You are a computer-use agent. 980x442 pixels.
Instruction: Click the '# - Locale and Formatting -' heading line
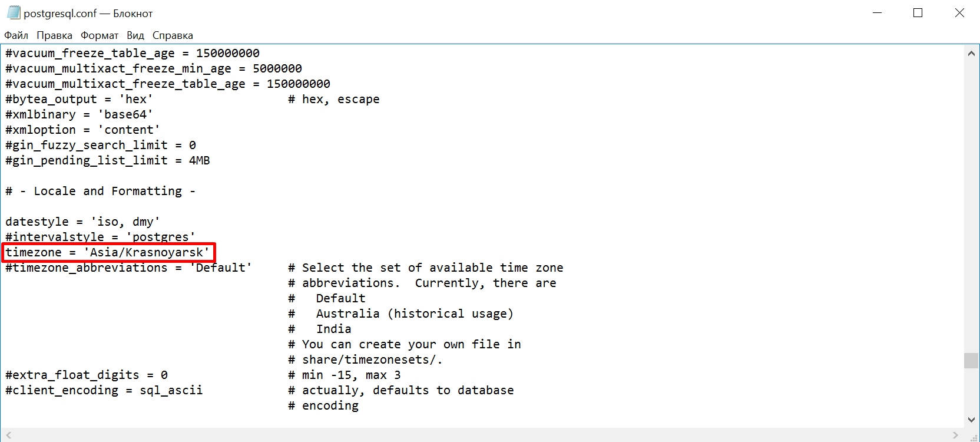[100, 191]
